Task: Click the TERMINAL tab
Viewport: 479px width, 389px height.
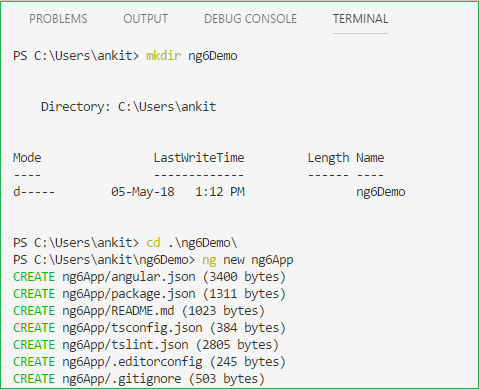Action: [360, 19]
